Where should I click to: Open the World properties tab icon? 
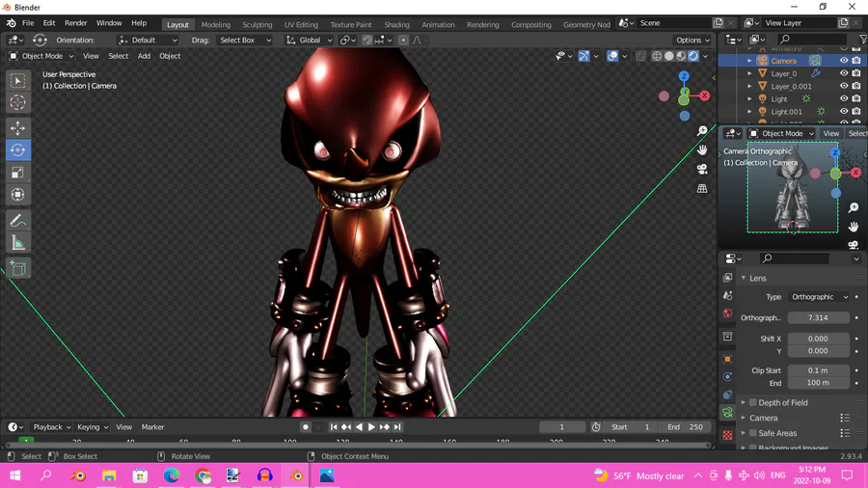pos(728,313)
